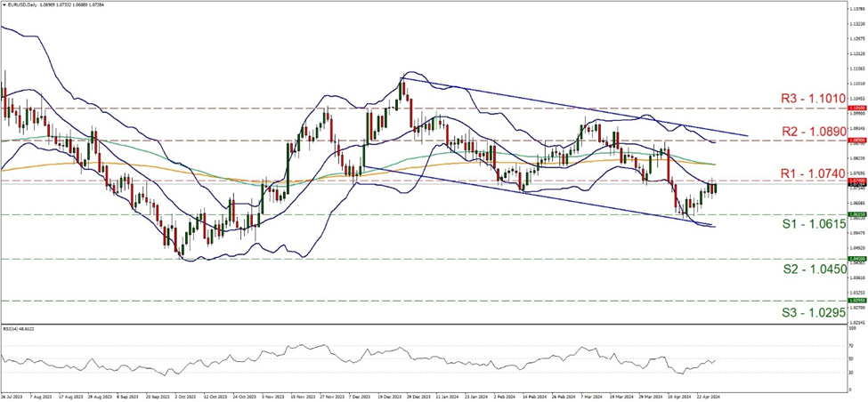This screenshot has height=402, width=868.
Task: Click the RSI 70 level on scale
Action: coord(852,345)
